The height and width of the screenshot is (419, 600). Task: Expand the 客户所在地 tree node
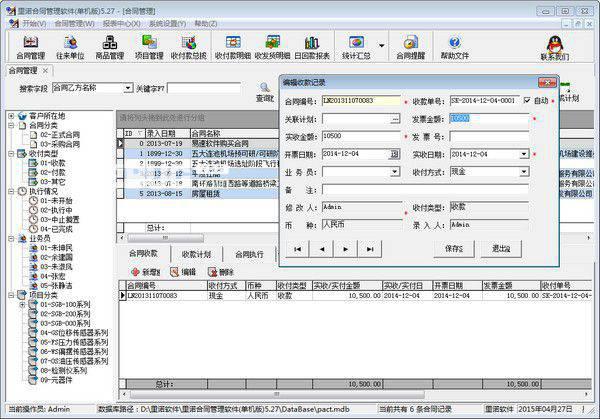[11, 116]
